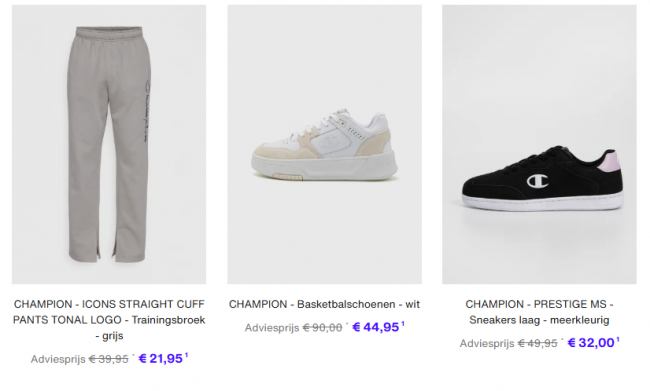Click the crossed-out € 49,95 price
Screen dimensions: 650x391
point(538,343)
